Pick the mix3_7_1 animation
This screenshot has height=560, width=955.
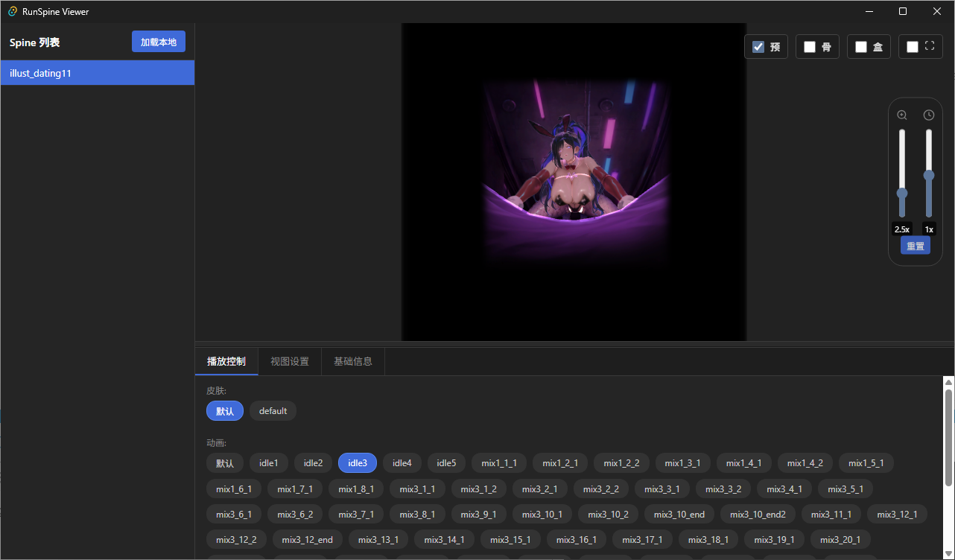pos(356,515)
